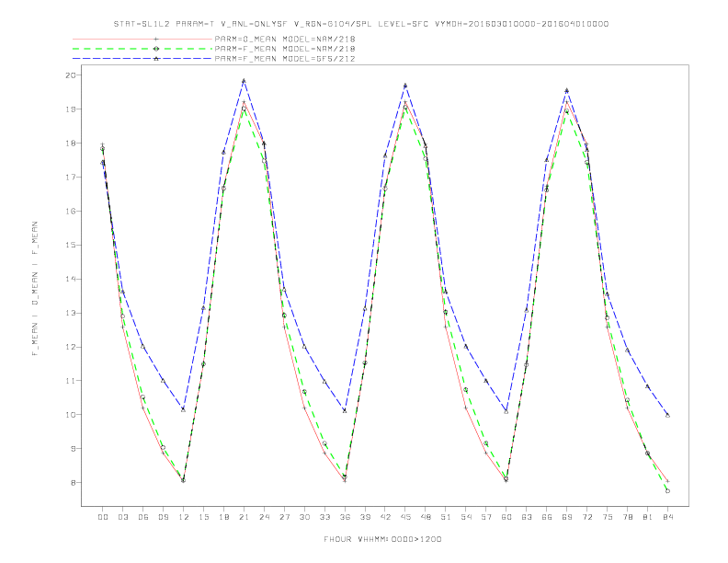728x563 pixels.
Task: Click forecast hour label 75 on x-axis
Action: point(608,517)
